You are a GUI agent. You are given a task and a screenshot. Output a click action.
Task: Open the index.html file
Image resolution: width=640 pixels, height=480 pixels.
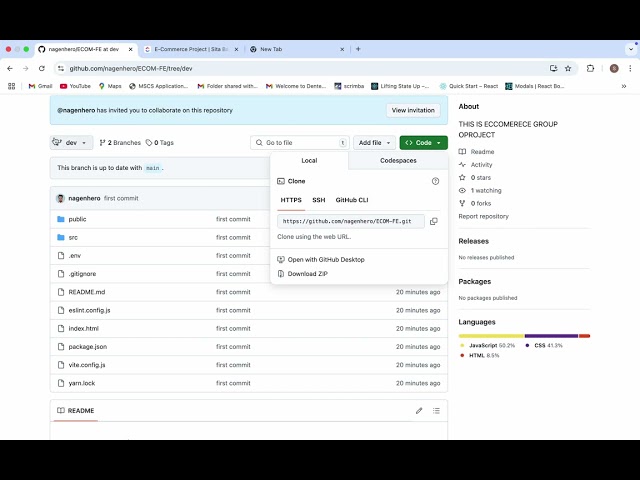click(83, 329)
